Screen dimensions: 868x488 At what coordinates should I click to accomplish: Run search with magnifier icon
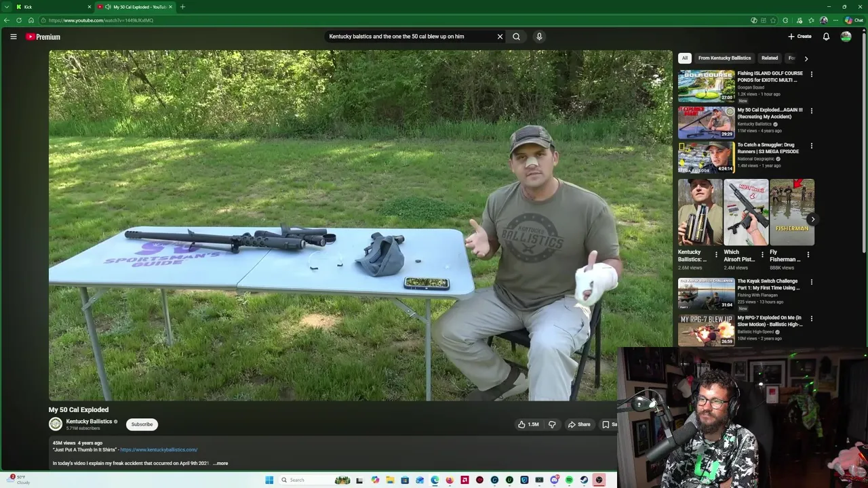[516, 37]
